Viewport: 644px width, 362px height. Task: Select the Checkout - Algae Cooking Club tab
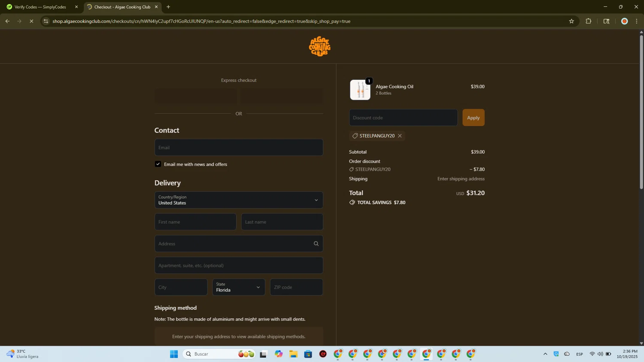122,7
